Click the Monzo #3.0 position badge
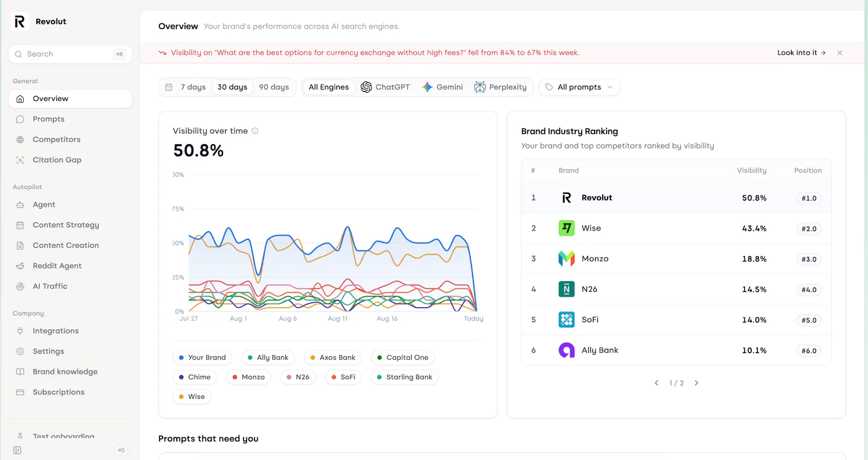Image resolution: width=868 pixels, height=460 pixels. point(809,259)
